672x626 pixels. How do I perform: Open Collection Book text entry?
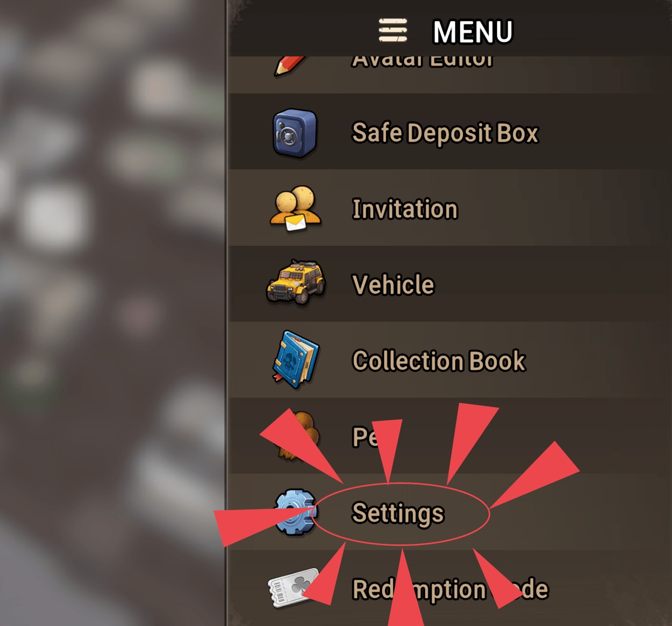tap(439, 361)
